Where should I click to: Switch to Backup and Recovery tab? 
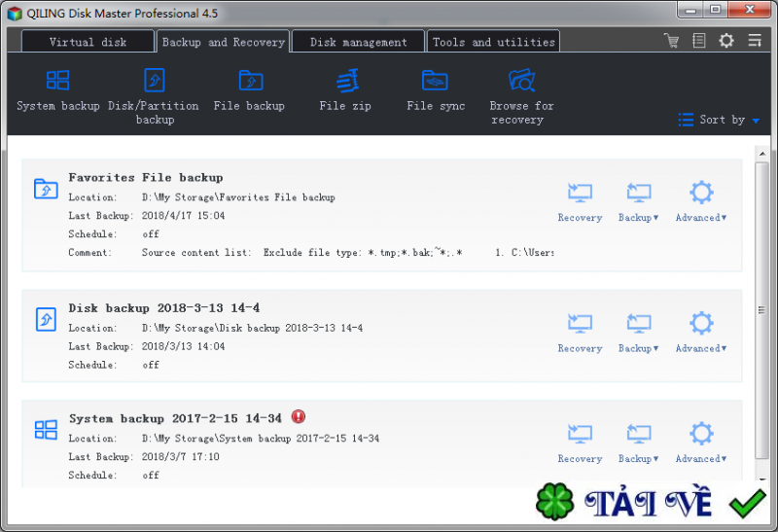pos(224,42)
